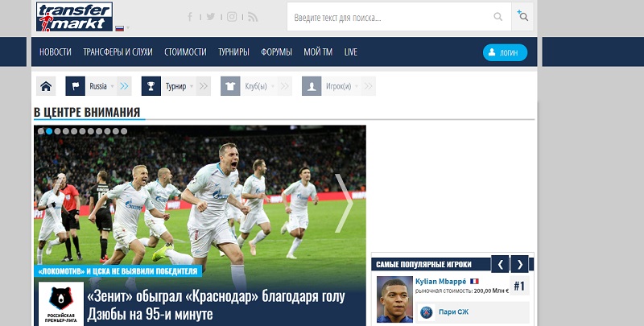Open the language flag dropdown near logo
This screenshot has height=326, width=644.
click(x=122, y=28)
